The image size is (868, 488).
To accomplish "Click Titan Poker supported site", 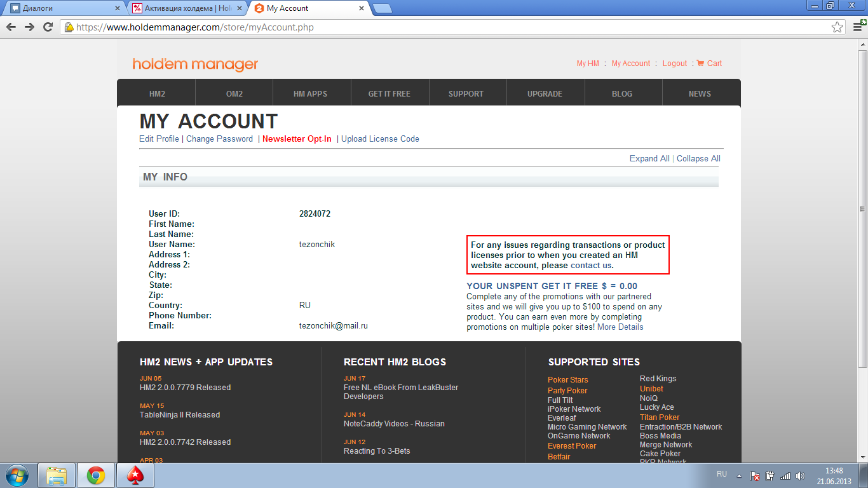I will (x=660, y=417).
